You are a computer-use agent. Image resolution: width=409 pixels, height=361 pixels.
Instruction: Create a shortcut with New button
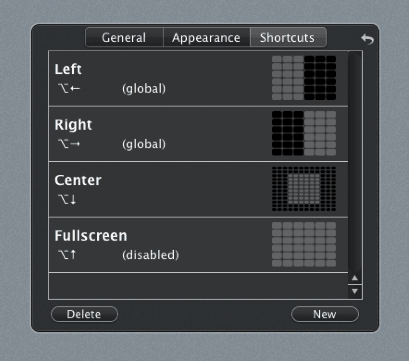pos(325,314)
